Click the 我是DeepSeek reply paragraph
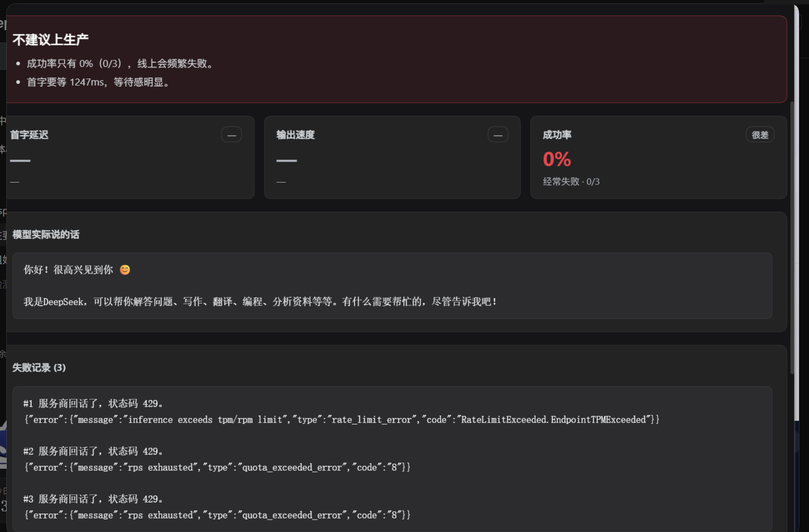The image size is (809, 532). point(261,302)
